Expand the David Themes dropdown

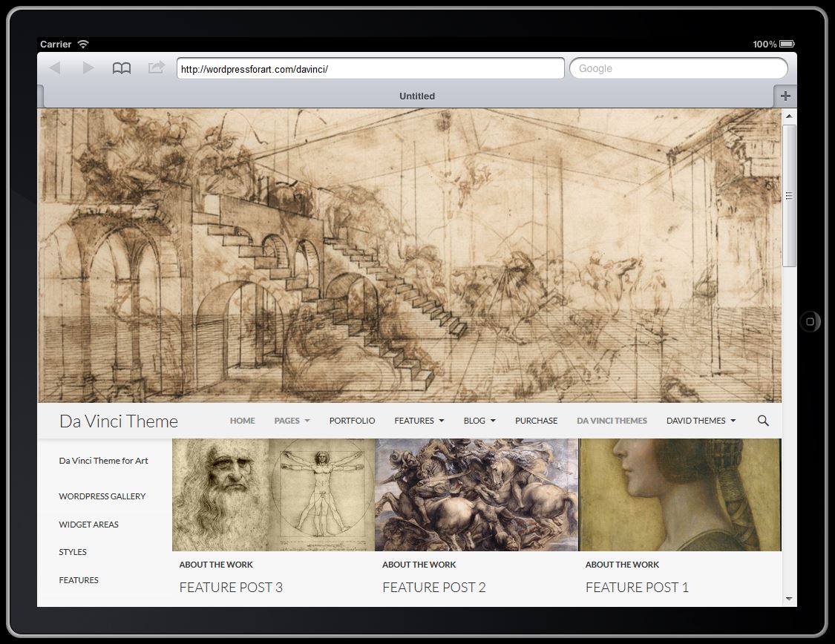(x=701, y=421)
